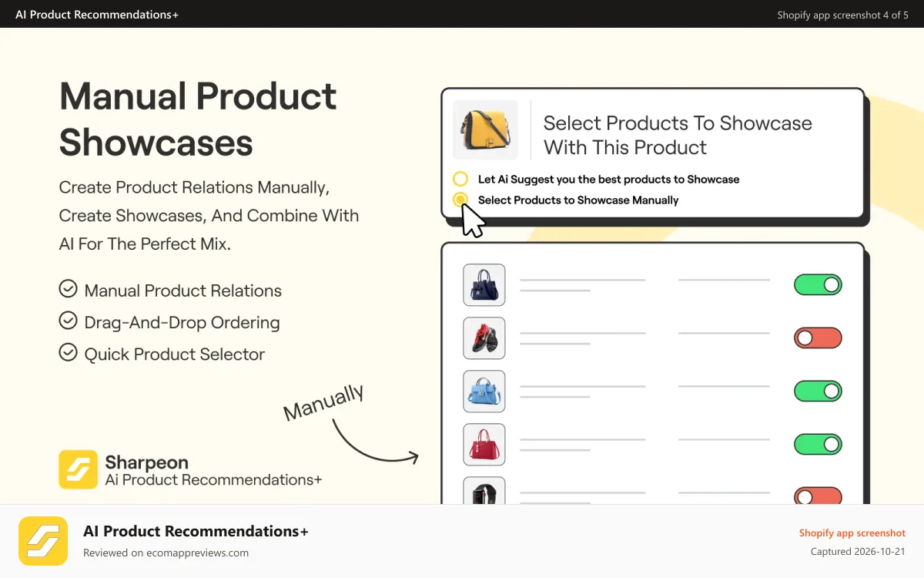Click 'Reviewed on ecomappreviews.com' text
The image size is (924, 578).
(x=166, y=553)
